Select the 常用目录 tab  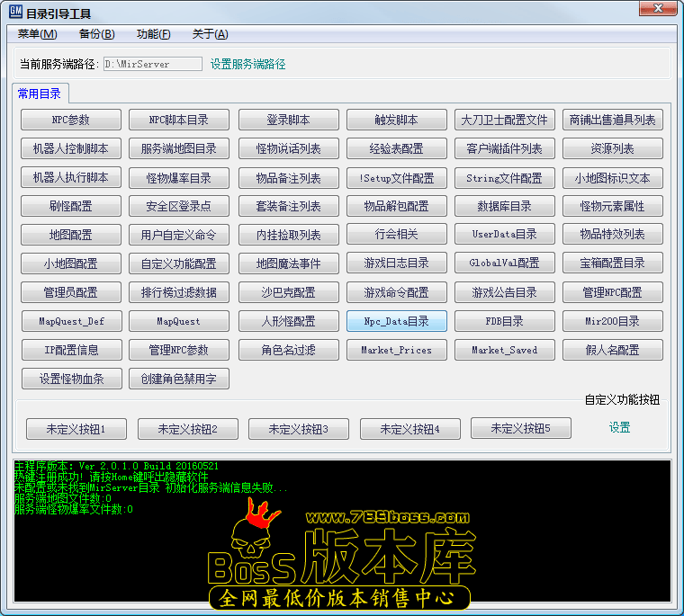39,93
